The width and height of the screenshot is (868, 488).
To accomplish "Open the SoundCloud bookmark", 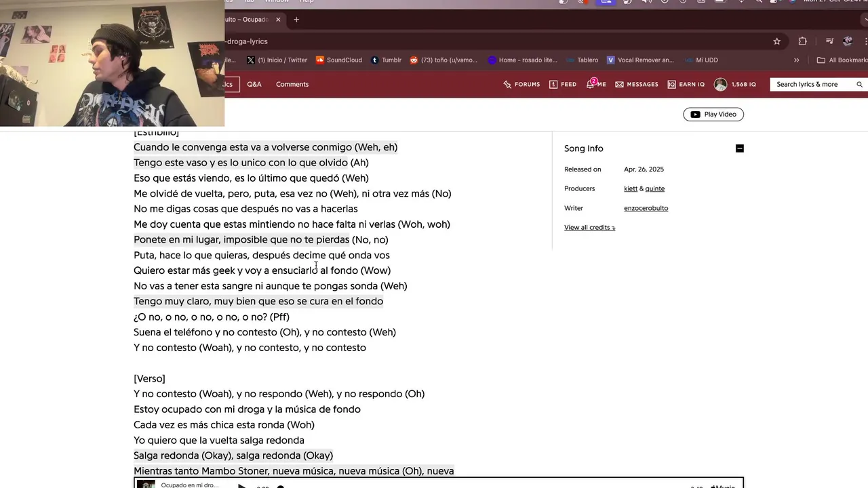I will 339,60.
